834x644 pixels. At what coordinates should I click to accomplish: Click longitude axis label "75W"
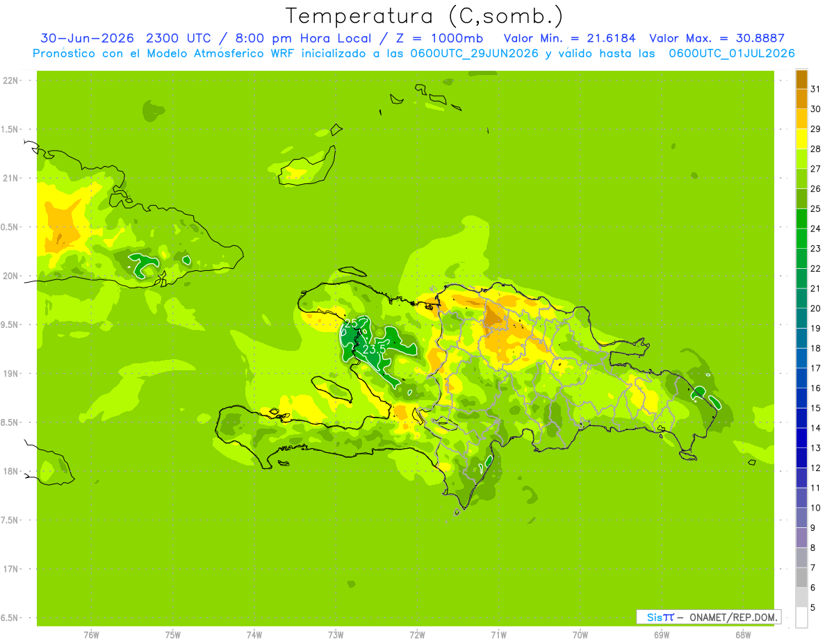pos(172,635)
